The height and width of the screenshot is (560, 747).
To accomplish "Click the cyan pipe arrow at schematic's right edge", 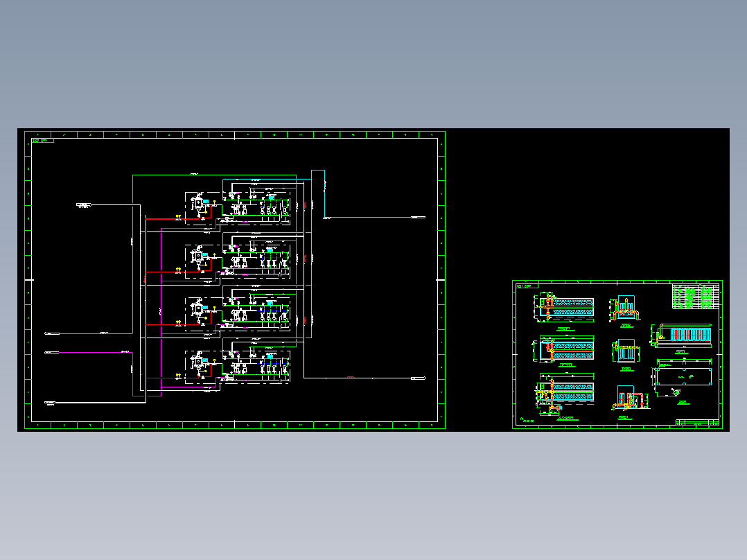I will [x=418, y=218].
